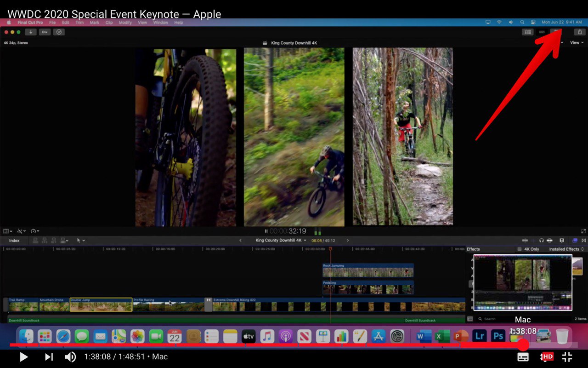Open the transform tool dropdown below viewer
This screenshot has width=588, height=368.
tap(7, 231)
